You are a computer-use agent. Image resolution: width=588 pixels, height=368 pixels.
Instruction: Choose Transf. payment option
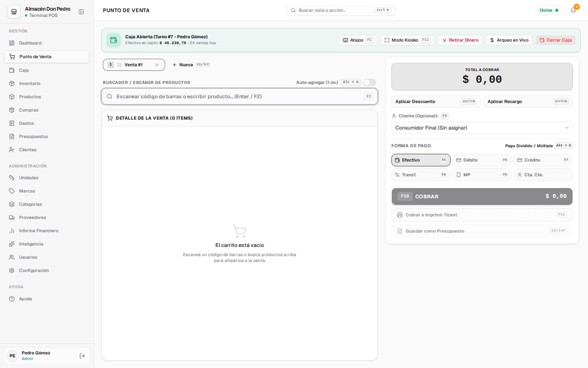point(421,175)
